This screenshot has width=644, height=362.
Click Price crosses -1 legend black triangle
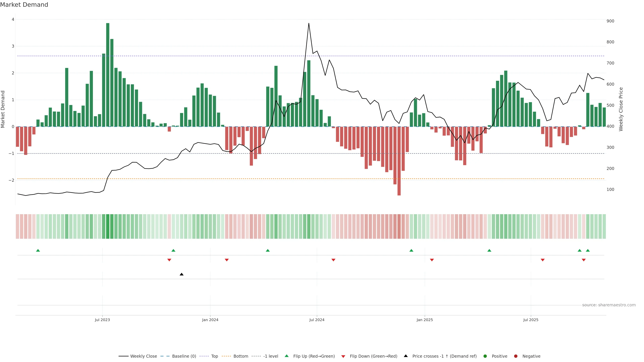pos(406,356)
